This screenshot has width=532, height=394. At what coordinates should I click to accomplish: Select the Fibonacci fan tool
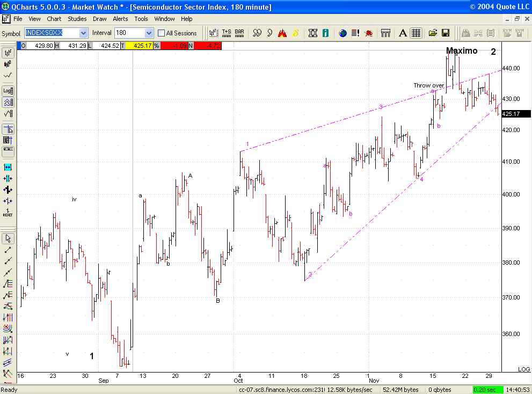(x=8, y=306)
